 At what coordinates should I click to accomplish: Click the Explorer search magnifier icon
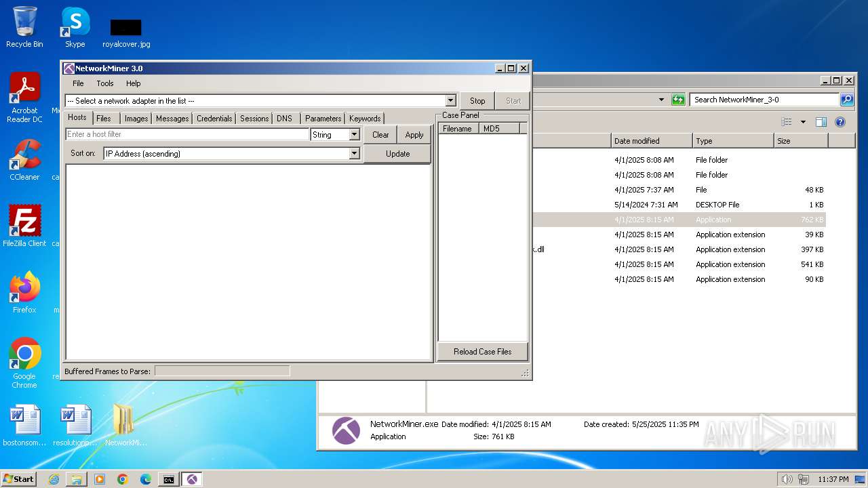846,100
